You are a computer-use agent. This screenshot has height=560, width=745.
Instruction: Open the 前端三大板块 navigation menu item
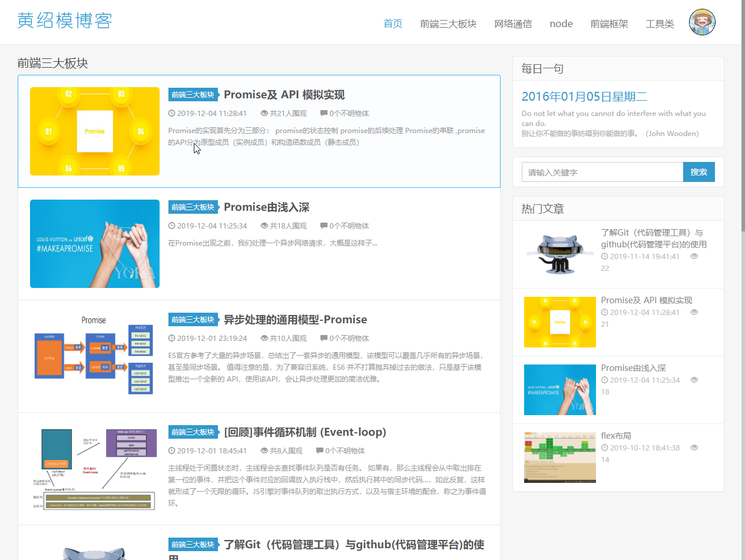point(448,24)
